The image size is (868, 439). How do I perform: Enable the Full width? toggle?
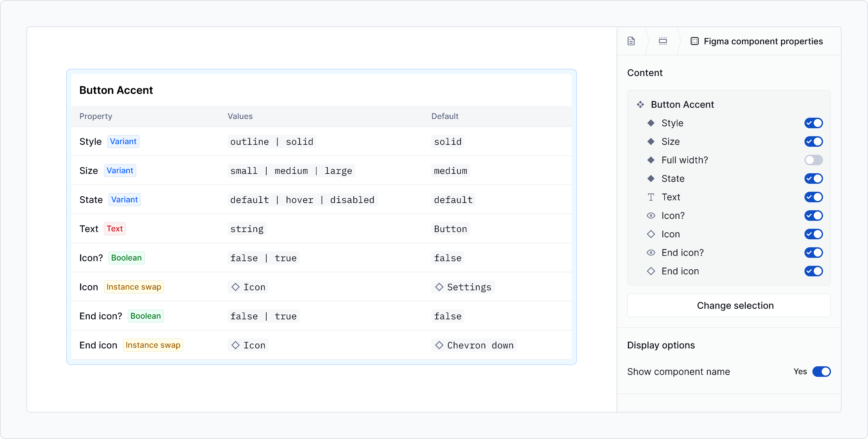point(814,160)
